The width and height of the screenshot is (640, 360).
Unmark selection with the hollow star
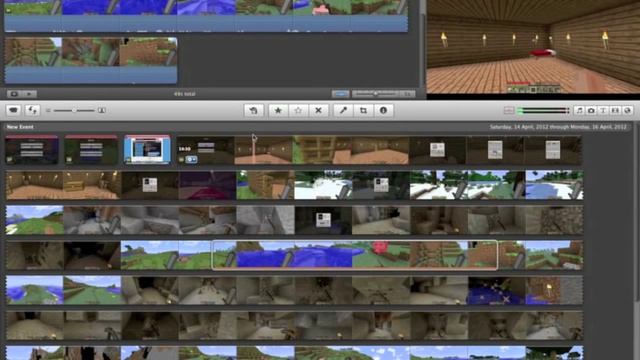point(298,111)
